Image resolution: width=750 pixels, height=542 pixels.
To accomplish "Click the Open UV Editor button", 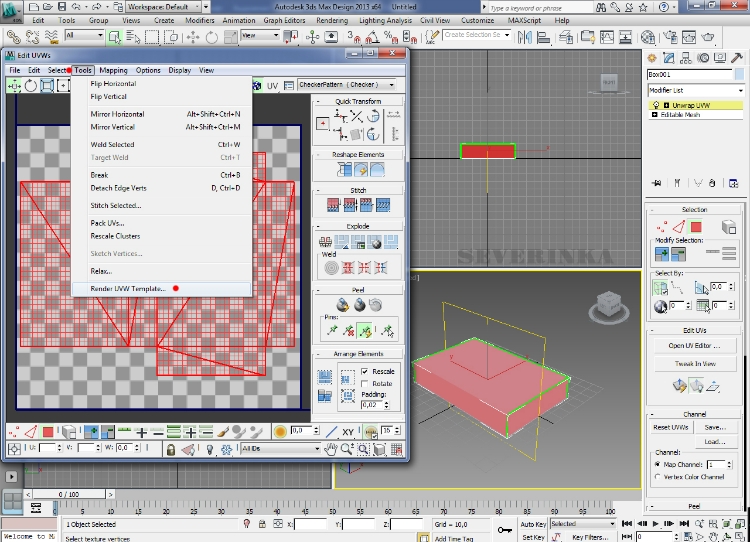I will 696,346.
